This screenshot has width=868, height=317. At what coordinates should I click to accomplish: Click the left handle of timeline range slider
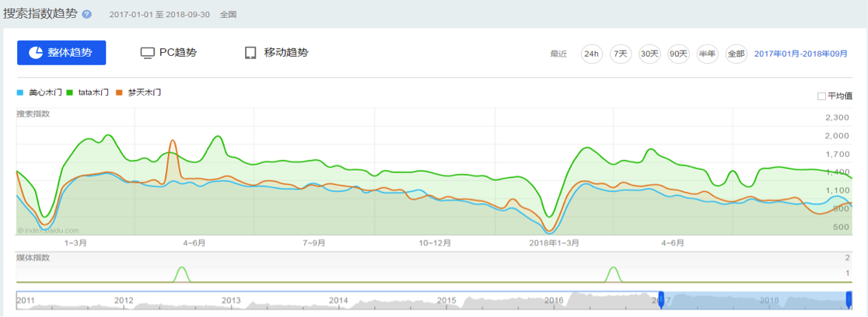click(661, 299)
